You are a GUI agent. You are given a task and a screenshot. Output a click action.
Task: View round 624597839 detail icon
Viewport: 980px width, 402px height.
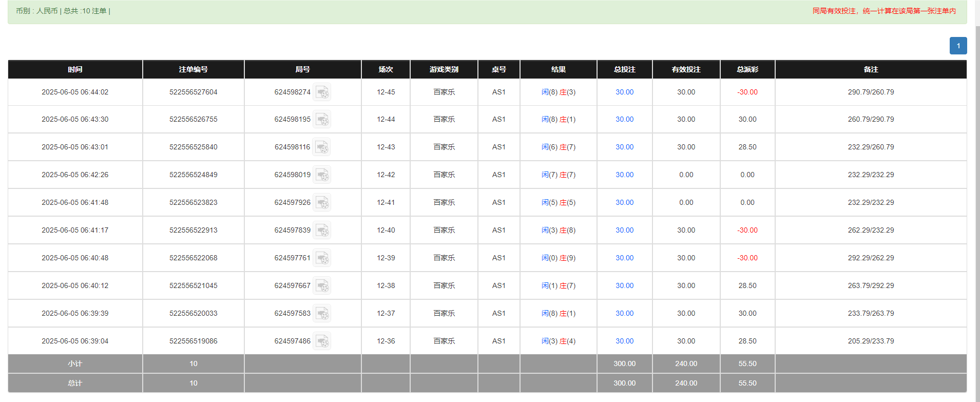[x=322, y=231]
